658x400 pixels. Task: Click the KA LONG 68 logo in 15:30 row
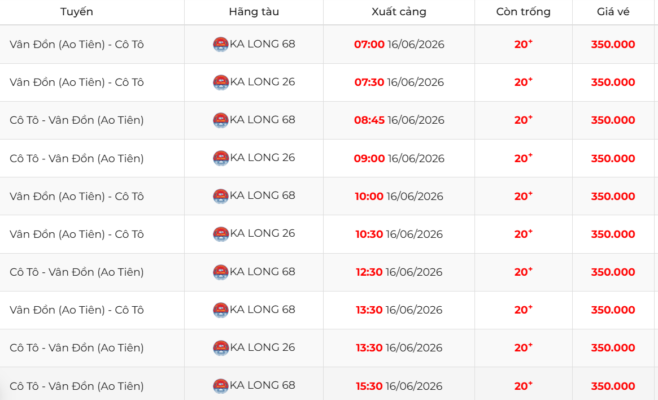click(x=221, y=386)
